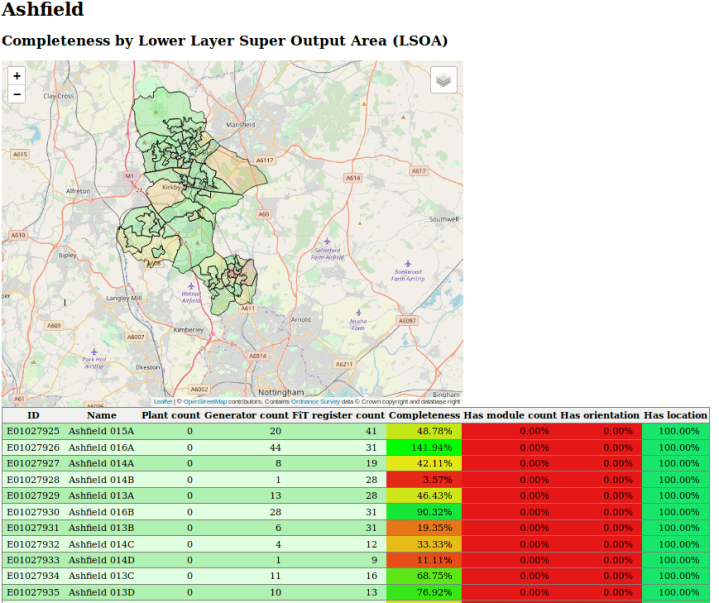The height and width of the screenshot is (603, 719).
Task: Click the FiT register count header
Action: [x=338, y=415]
